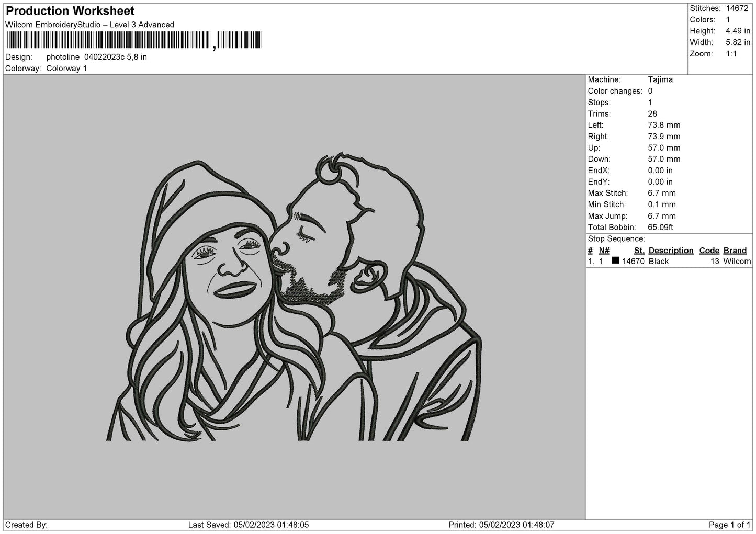Select the Black thread row in Stop Sequence
The height and width of the screenshot is (534, 756).
click(x=669, y=261)
